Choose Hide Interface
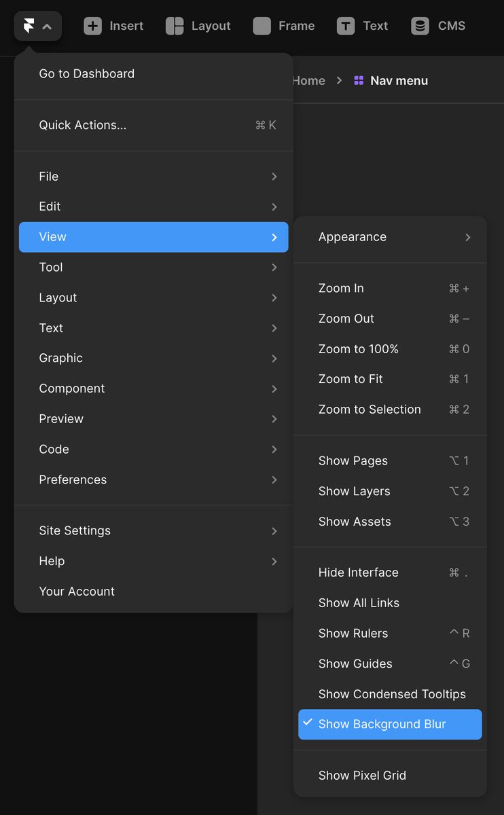 point(390,573)
